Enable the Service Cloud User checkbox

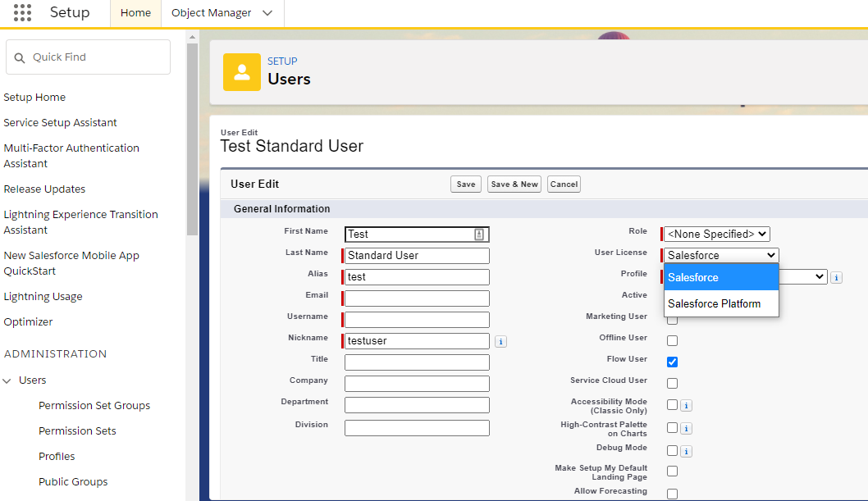tap(672, 383)
